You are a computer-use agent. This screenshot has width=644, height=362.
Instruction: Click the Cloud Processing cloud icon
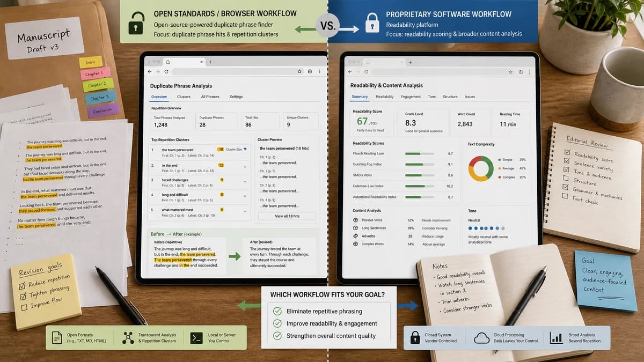tap(482, 338)
